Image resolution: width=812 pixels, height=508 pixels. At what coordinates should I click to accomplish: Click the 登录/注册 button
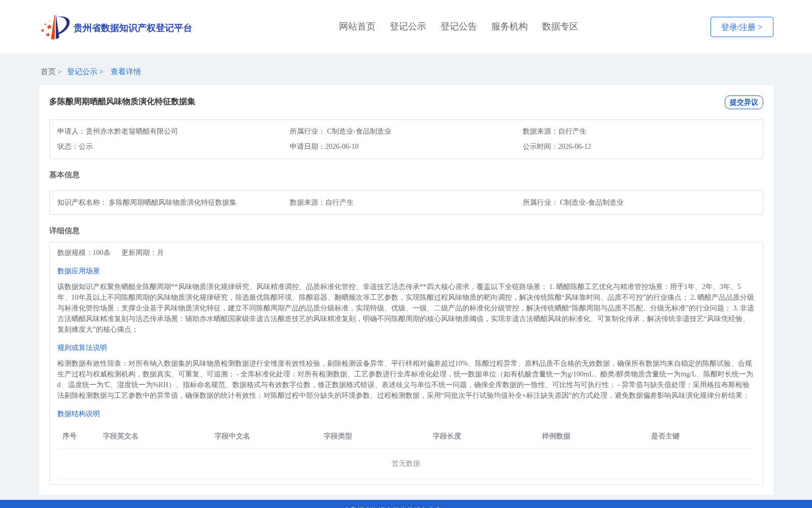(741, 27)
